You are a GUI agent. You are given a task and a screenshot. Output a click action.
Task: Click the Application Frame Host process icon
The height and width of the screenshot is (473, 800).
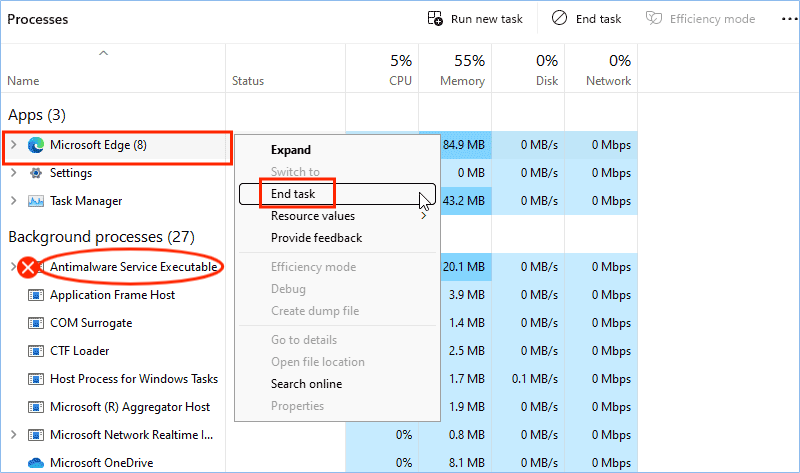click(36, 295)
